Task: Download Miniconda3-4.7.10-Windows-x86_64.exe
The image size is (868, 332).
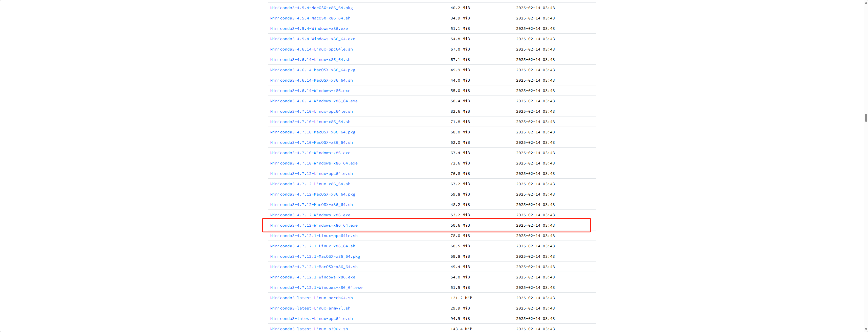Action: click(313, 163)
